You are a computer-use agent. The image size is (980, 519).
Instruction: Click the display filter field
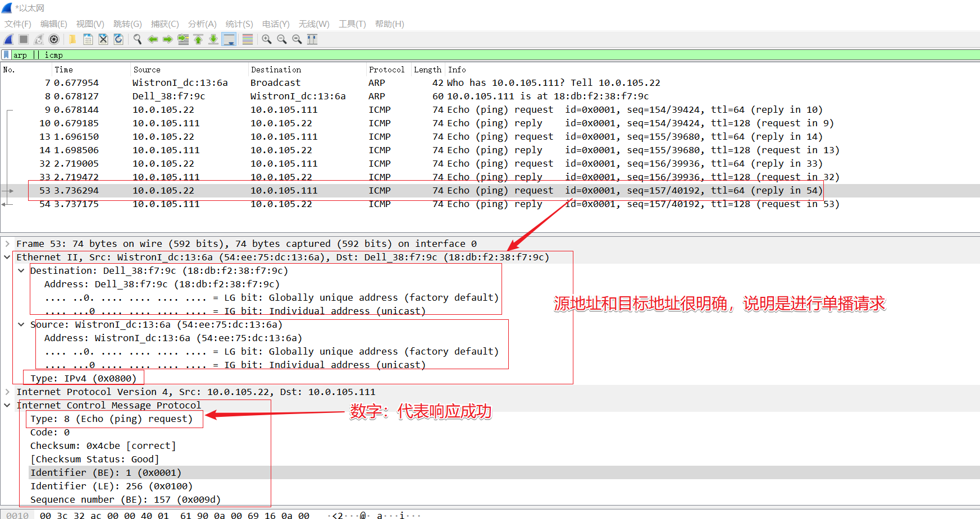pos(494,55)
